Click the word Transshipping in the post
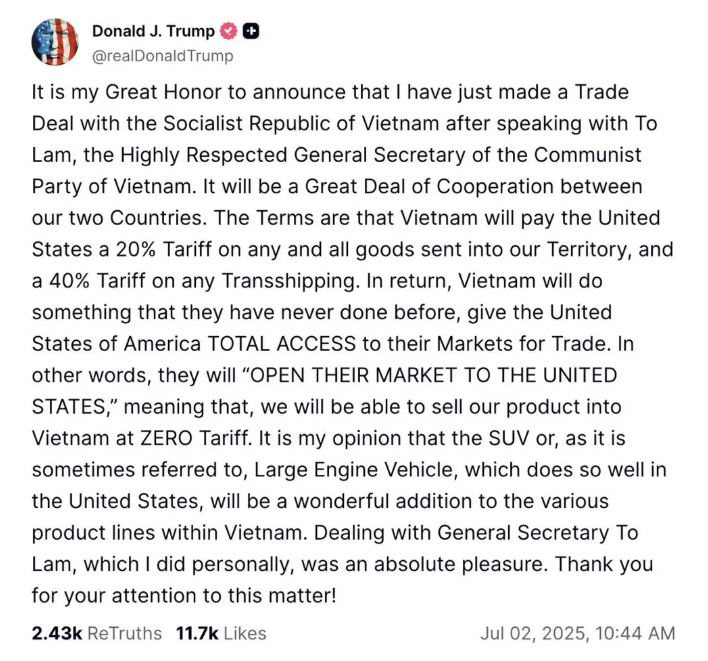The width and height of the screenshot is (708, 661). click(290, 281)
